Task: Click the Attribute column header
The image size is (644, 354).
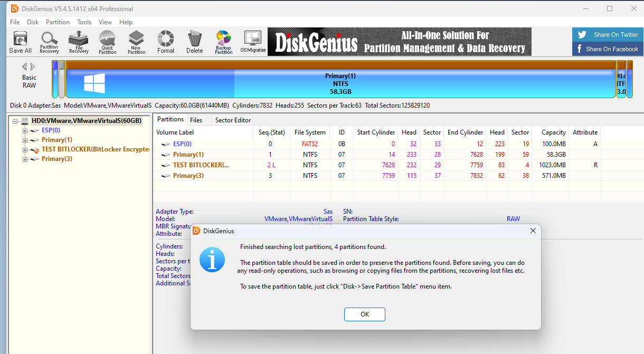Action: coord(585,132)
